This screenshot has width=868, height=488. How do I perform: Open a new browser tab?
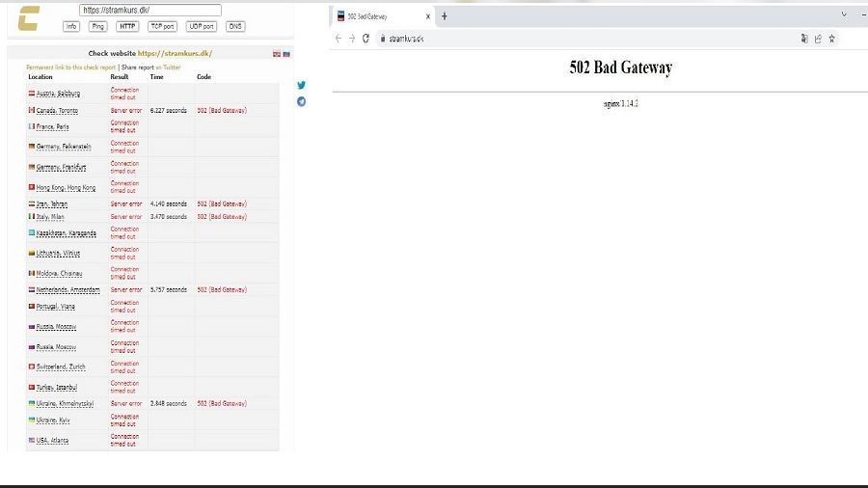click(445, 15)
